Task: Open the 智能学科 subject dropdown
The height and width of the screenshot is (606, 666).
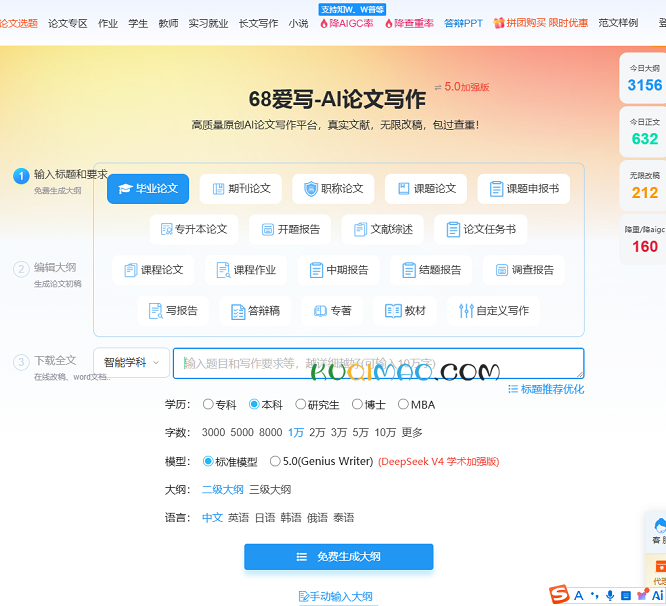Action: 131,363
